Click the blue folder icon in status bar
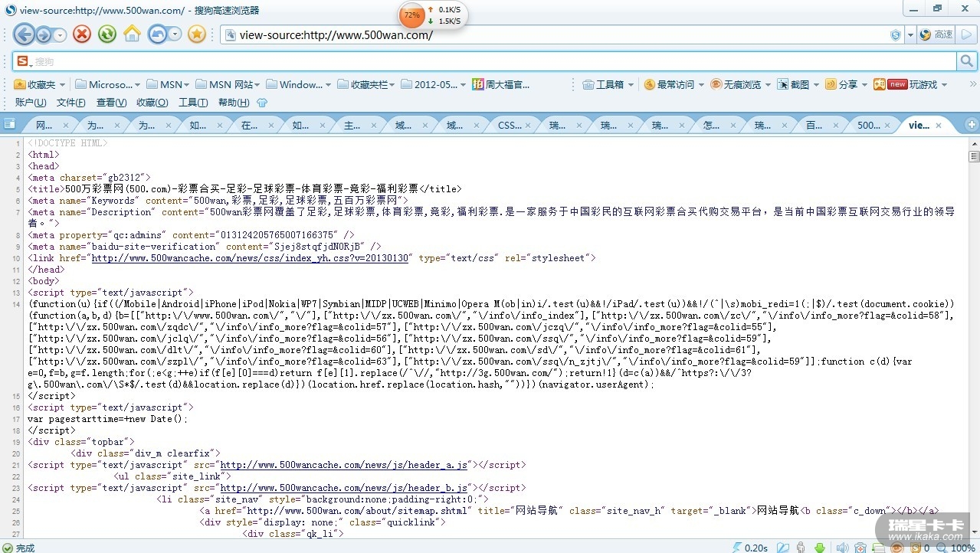This screenshot has width=980, height=553. coord(782,548)
